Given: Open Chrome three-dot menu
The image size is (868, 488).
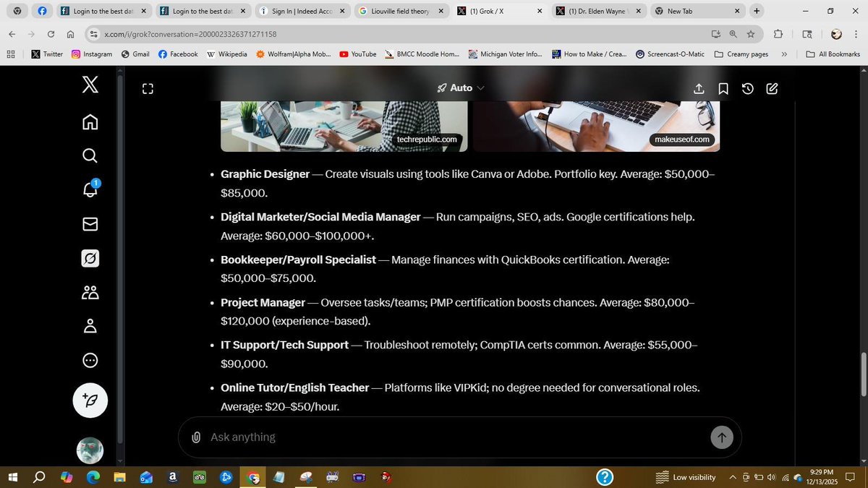Looking at the screenshot, I should point(856,34).
